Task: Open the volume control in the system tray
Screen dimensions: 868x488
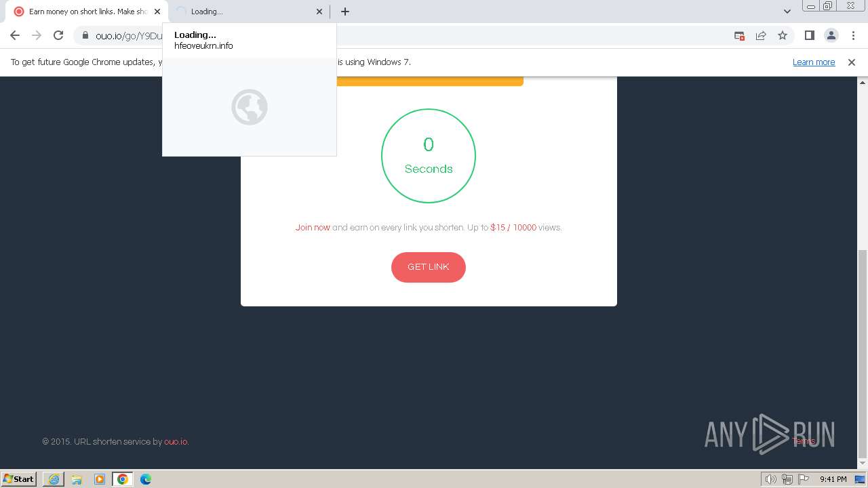Action: [x=770, y=479]
